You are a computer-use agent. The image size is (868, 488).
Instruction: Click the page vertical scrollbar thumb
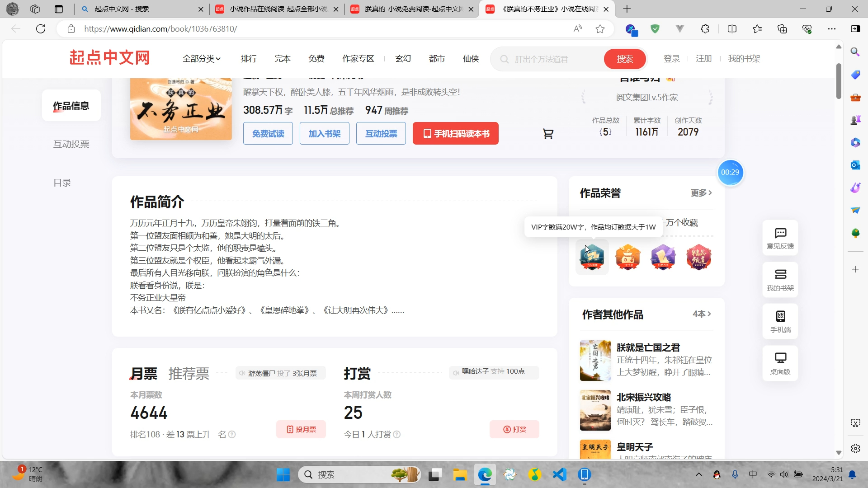pyautogui.click(x=839, y=81)
